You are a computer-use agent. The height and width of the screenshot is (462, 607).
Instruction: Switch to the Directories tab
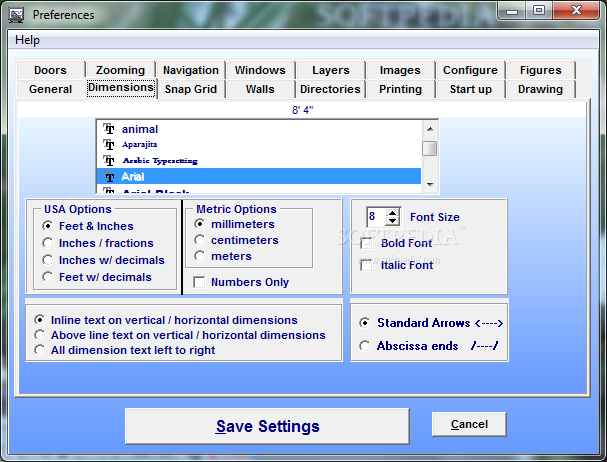[x=331, y=89]
